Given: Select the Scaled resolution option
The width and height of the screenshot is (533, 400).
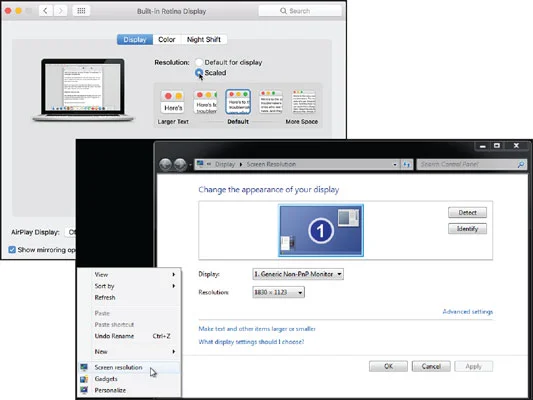Looking at the screenshot, I should pyautogui.click(x=211, y=73).
